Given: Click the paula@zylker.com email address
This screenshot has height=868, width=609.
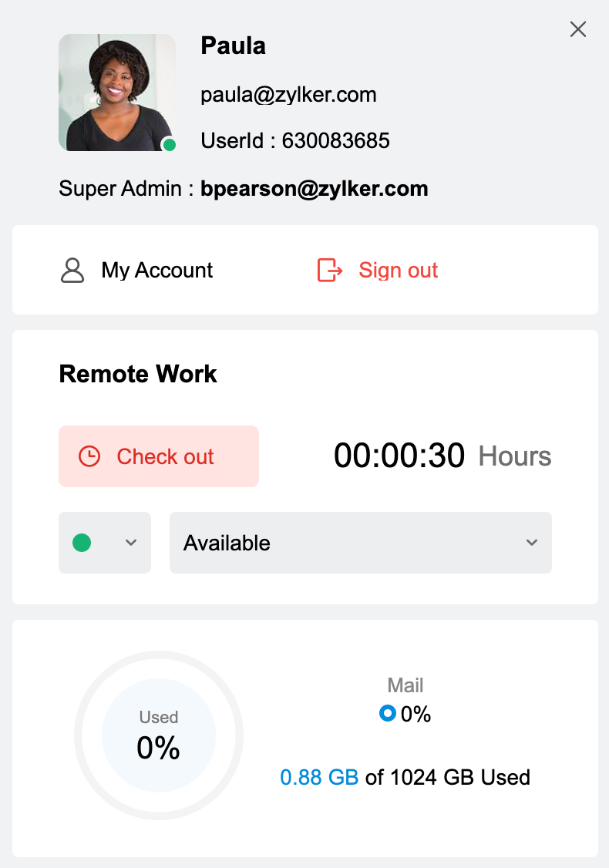Looking at the screenshot, I should tap(288, 95).
